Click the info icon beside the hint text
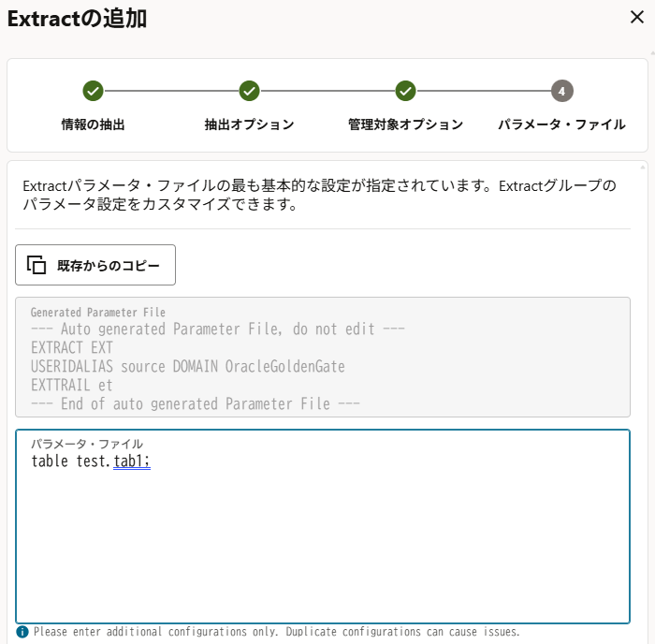Viewport: 655px width, 644px height. (22, 632)
